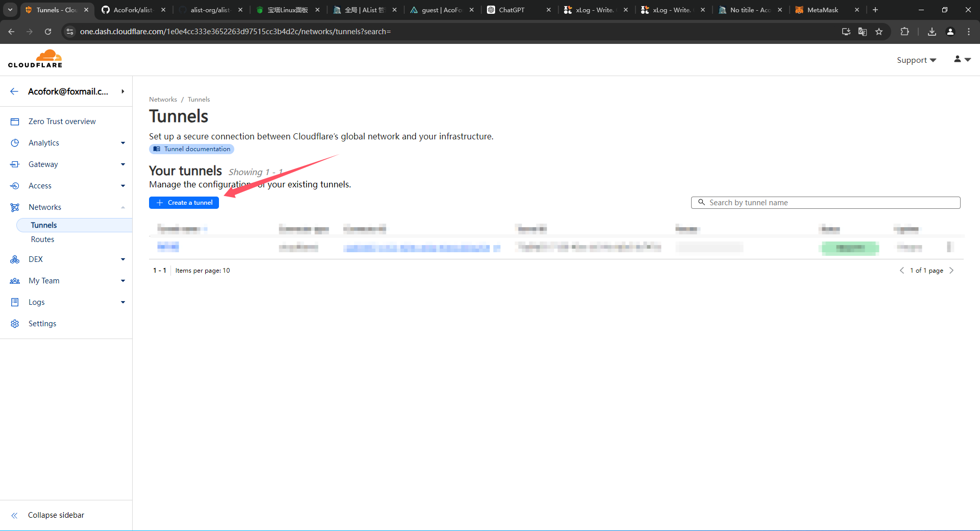Click the My Team people icon
The height and width of the screenshot is (531, 980).
click(15, 281)
